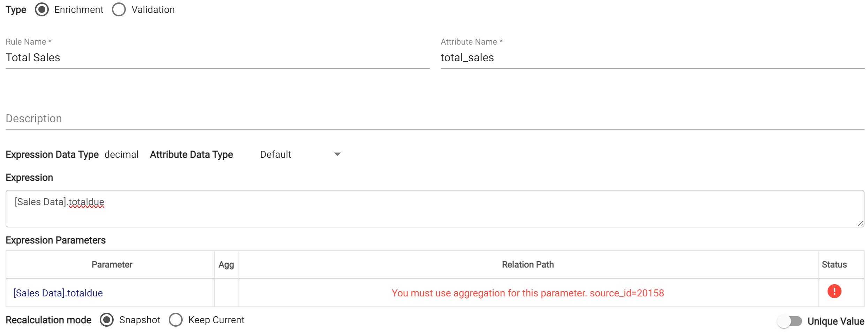Click the [Sales Data].totaldue parameter link

point(58,293)
